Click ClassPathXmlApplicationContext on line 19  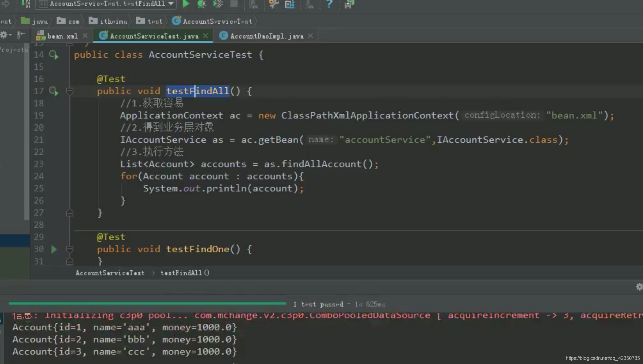tap(367, 115)
